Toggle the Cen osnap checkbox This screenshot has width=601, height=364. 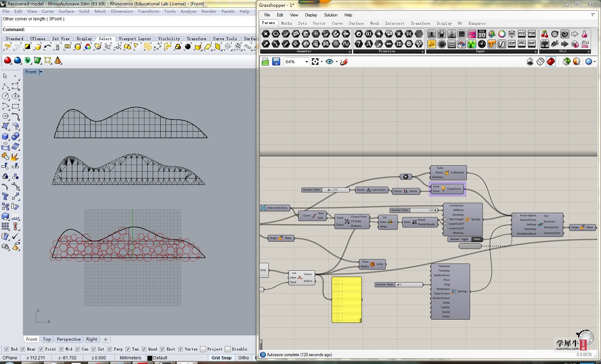(x=78, y=349)
